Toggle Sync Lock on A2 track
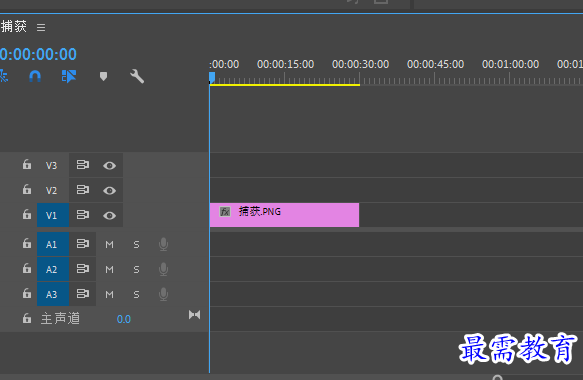The height and width of the screenshot is (380, 583). pyautogui.click(x=83, y=268)
